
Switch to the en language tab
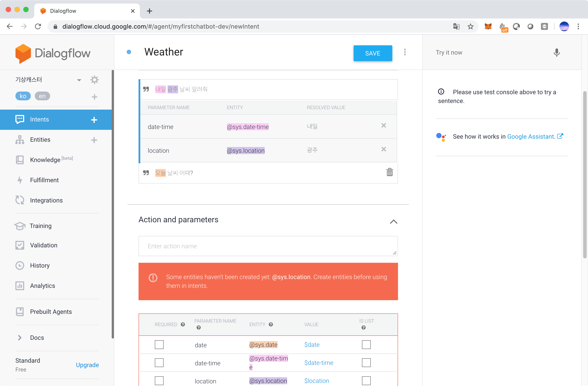[x=42, y=96]
